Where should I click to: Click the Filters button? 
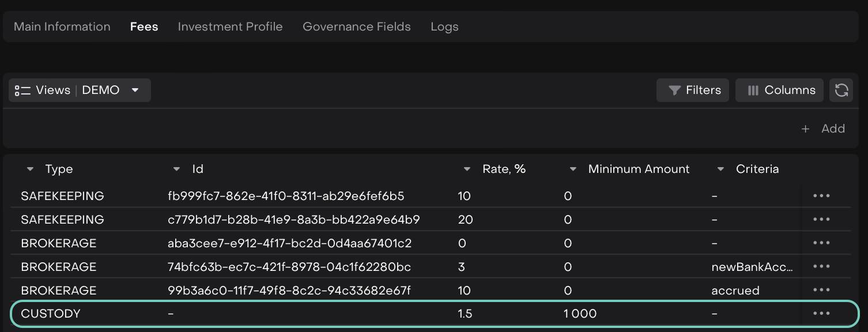(693, 90)
